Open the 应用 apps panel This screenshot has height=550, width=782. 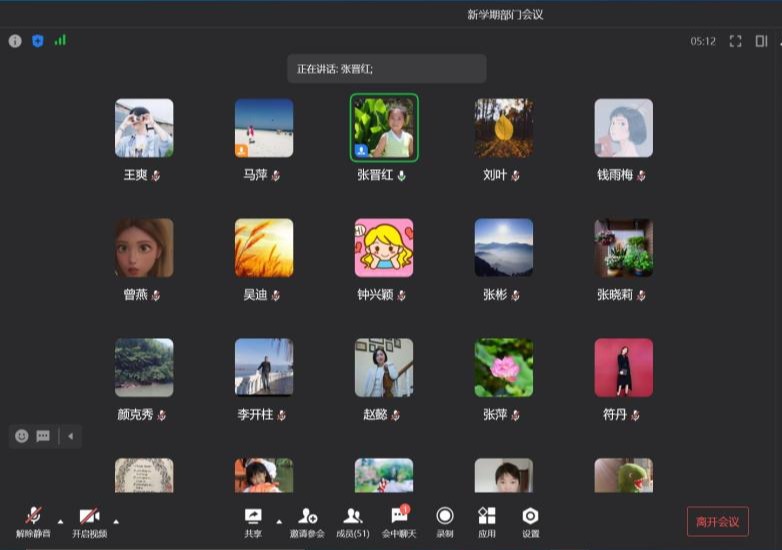(487, 521)
